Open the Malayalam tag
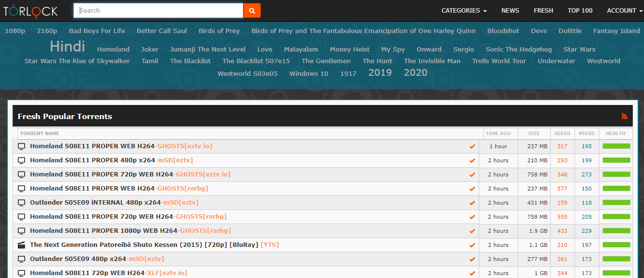 301,49
